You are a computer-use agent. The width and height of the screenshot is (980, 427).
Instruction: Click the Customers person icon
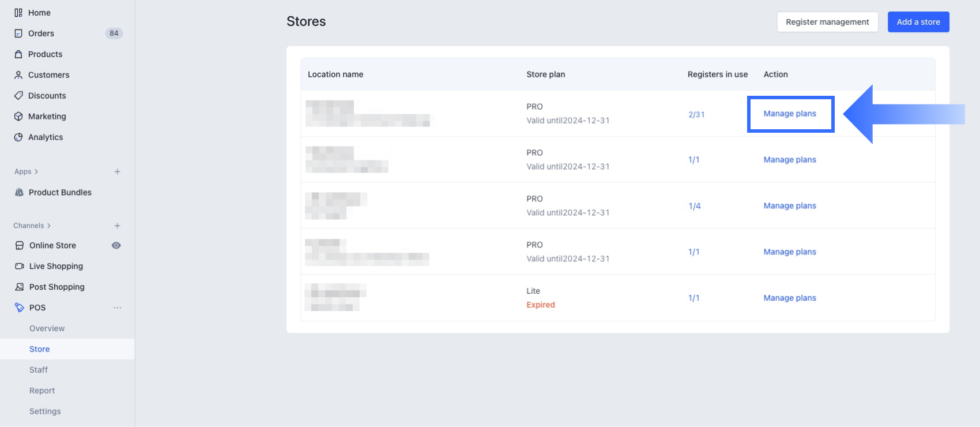(x=18, y=75)
